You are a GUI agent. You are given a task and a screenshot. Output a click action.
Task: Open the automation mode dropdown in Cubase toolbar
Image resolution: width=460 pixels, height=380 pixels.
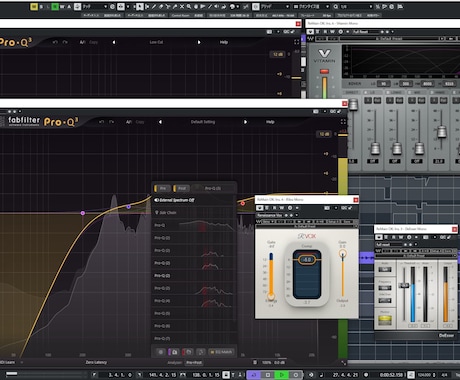(95, 6)
